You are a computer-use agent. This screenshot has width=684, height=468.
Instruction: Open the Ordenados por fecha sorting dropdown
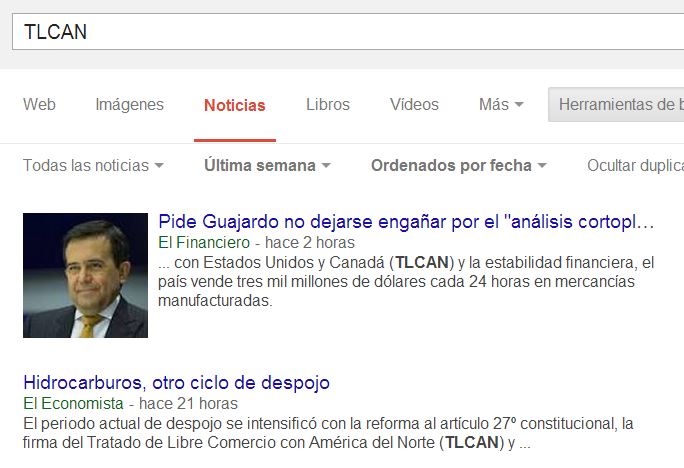(x=458, y=166)
